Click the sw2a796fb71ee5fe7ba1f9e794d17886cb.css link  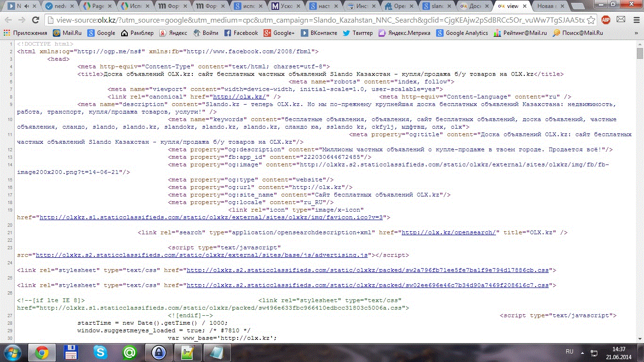368,270
